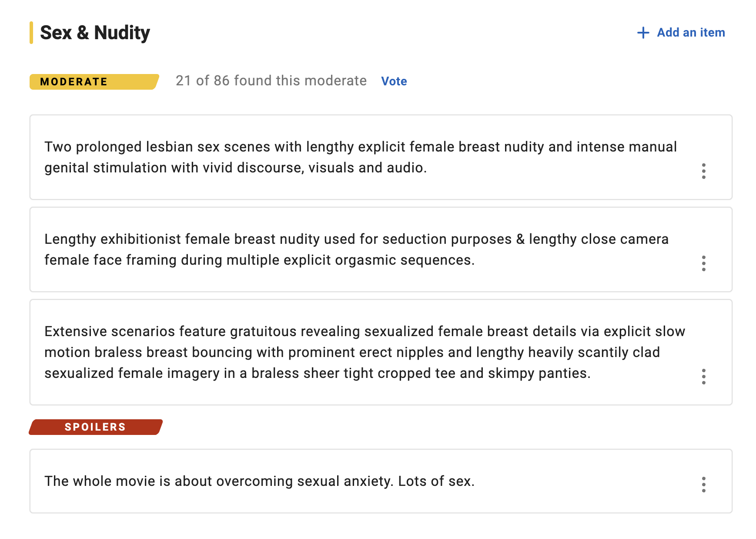Click the plus icon beside Add an item
The height and width of the screenshot is (539, 756).
[643, 33]
